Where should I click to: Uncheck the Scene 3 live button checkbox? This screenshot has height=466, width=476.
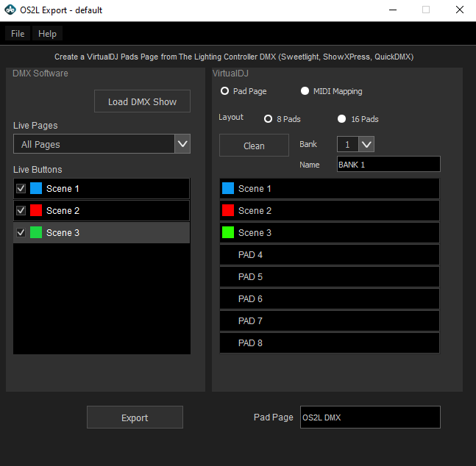pyautogui.click(x=21, y=233)
